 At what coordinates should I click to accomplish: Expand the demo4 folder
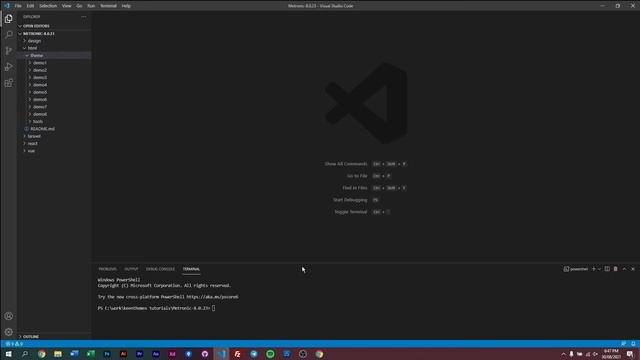tap(54, 85)
